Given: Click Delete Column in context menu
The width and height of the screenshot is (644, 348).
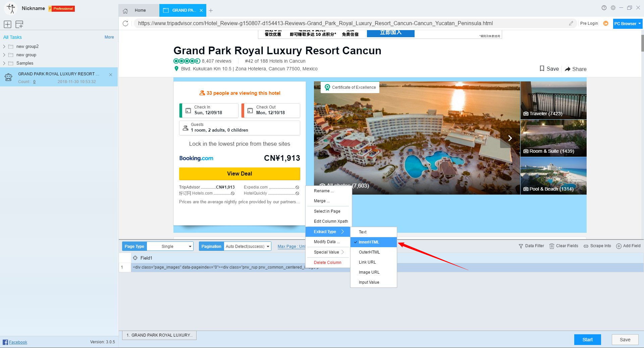Looking at the screenshot, I should (x=327, y=263).
